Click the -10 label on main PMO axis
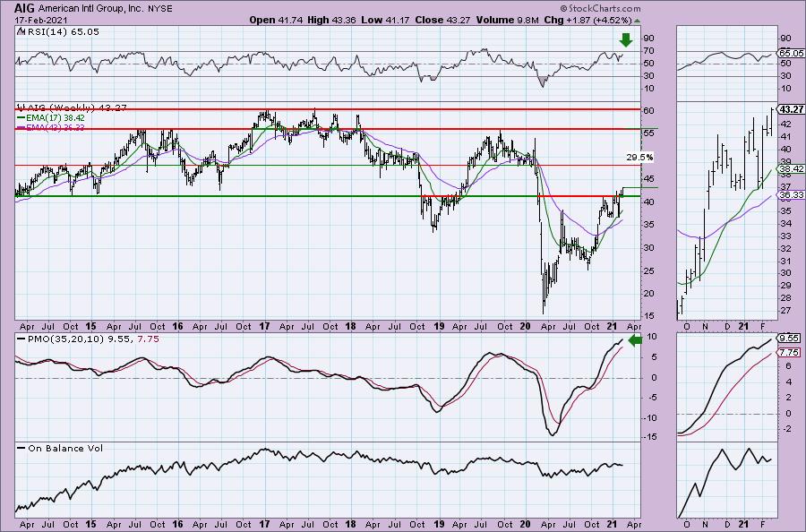The image size is (806, 532). pos(649,417)
